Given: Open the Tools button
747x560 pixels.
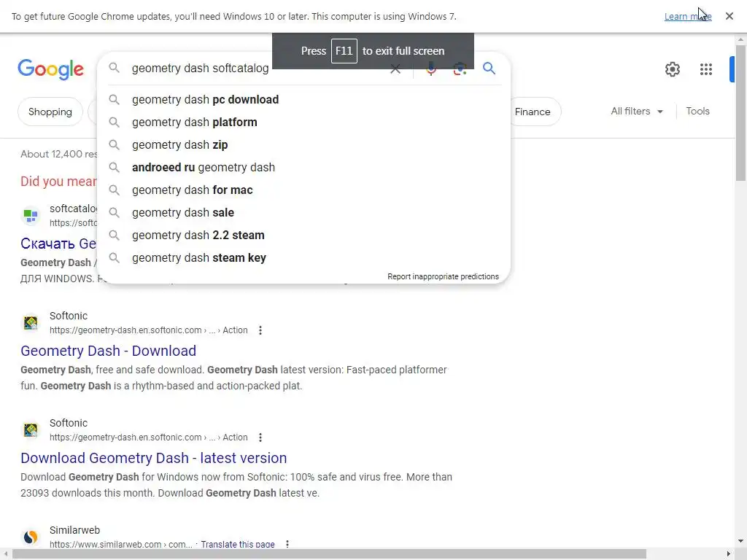Looking at the screenshot, I should 697,112.
